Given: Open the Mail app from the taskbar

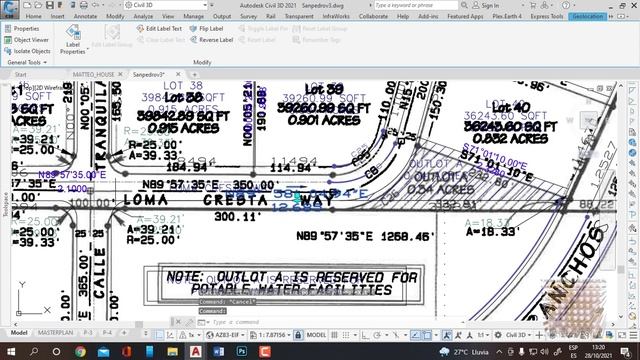Looking at the screenshot, I should point(103,351).
